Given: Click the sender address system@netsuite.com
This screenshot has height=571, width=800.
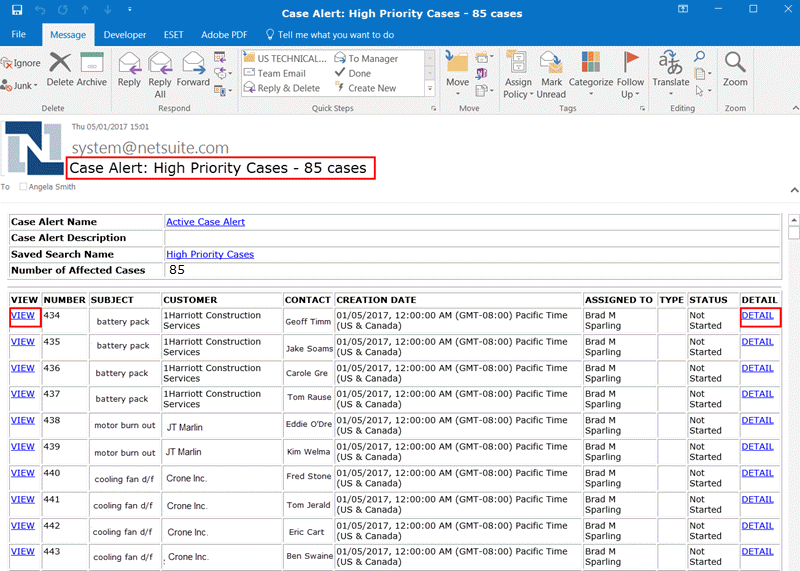Looking at the screenshot, I should click(x=150, y=148).
